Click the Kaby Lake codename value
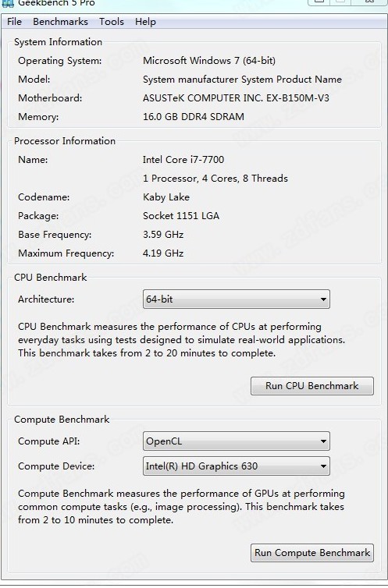The image size is (388, 588). [x=166, y=197]
